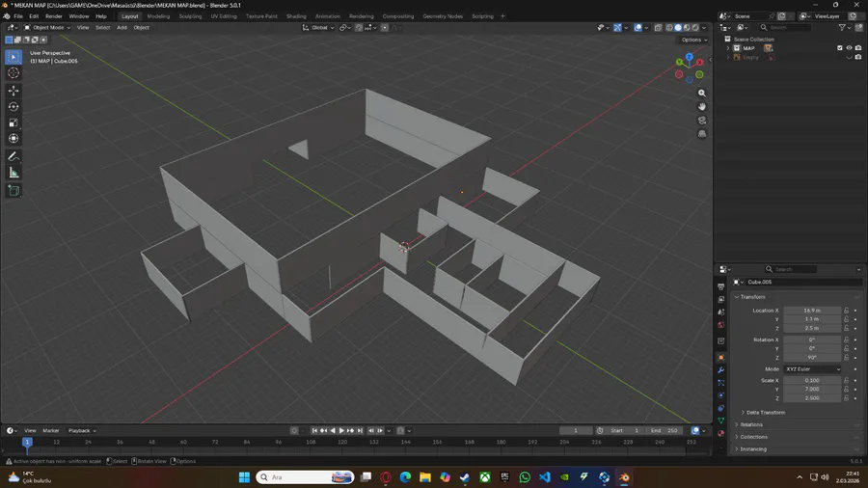Open the XYZ Euler rotation mode dropdown
868x488 pixels.
coord(812,369)
